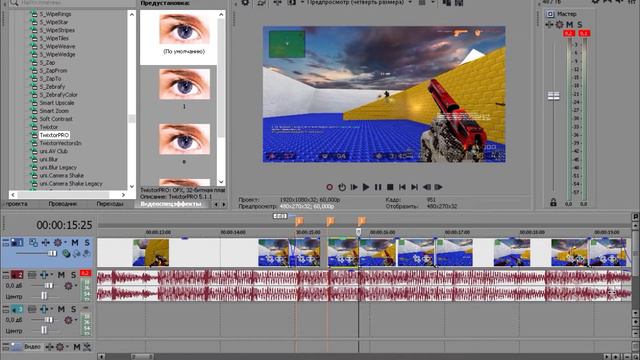Click the timecode display 00:00:15:25
The width and height of the screenshot is (640, 360).
pos(64,225)
